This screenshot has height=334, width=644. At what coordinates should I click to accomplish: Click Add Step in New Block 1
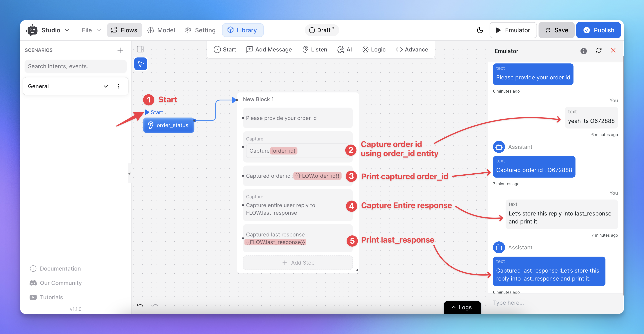point(297,263)
